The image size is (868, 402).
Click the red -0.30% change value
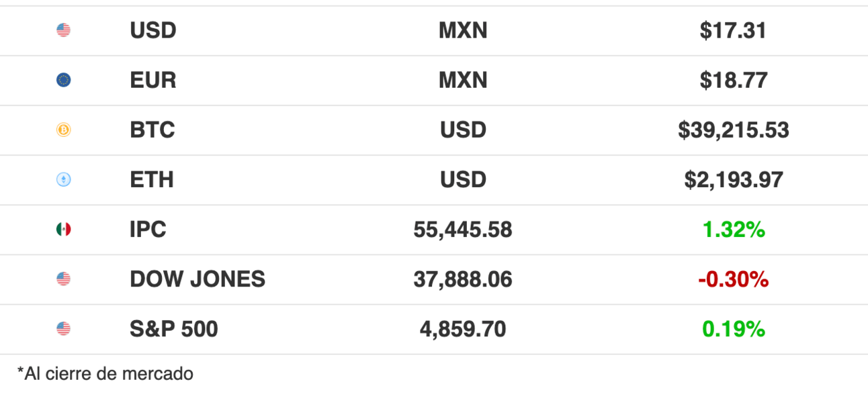click(733, 279)
